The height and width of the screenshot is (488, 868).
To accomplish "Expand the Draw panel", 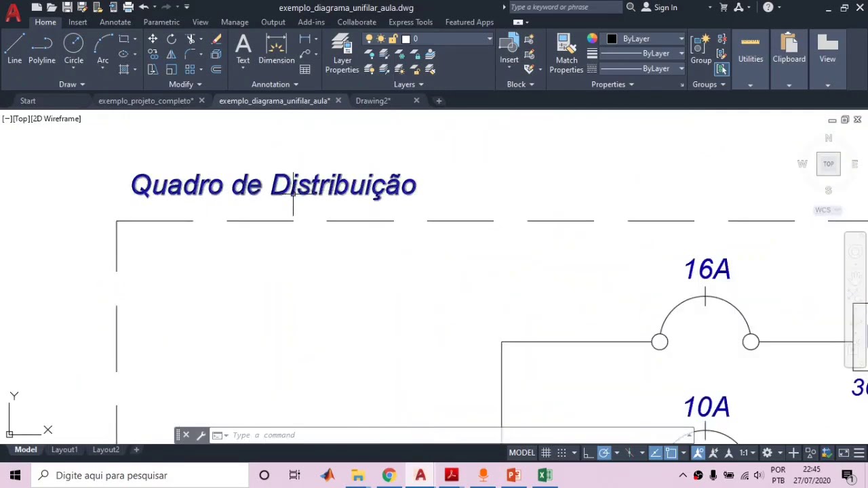I will [x=72, y=84].
